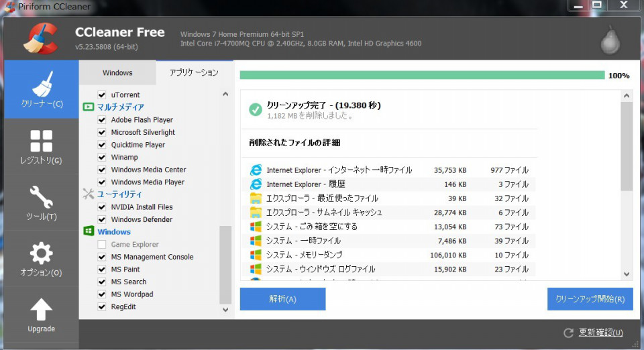Image resolution: width=644 pixels, height=350 pixels.
Task: Select the Windows category header in list
Action: 114,232
